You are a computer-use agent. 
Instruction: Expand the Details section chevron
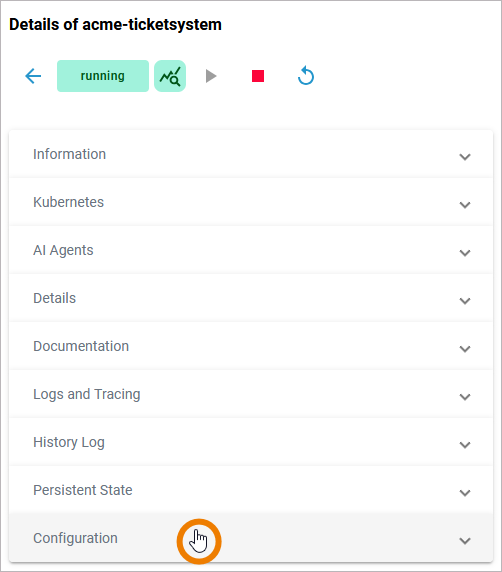[465, 301]
